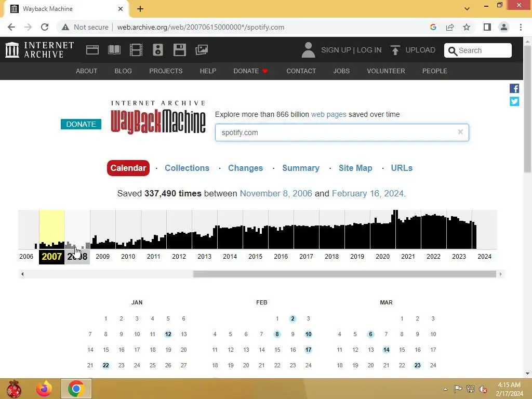532x399 pixels.
Task: Click the spotify.com Wayback search field
Action: [342, 132]
